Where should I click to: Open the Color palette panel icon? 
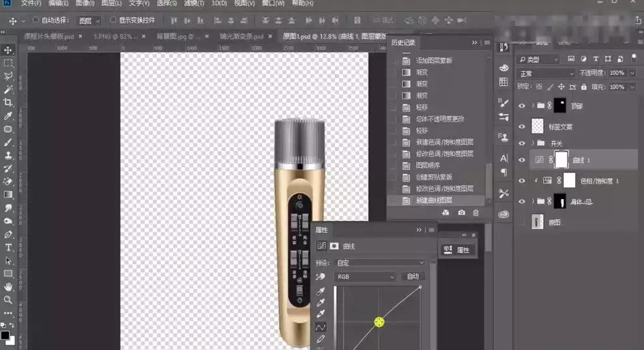[x=503, y=68]
